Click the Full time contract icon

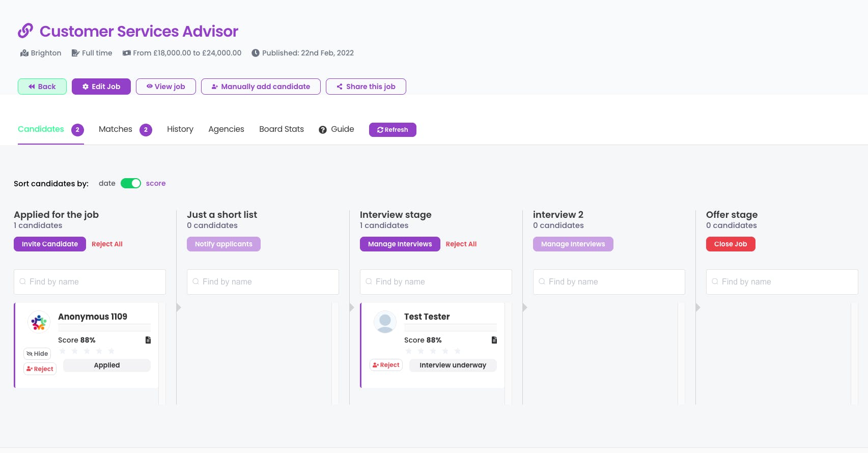tap(75, 53)
